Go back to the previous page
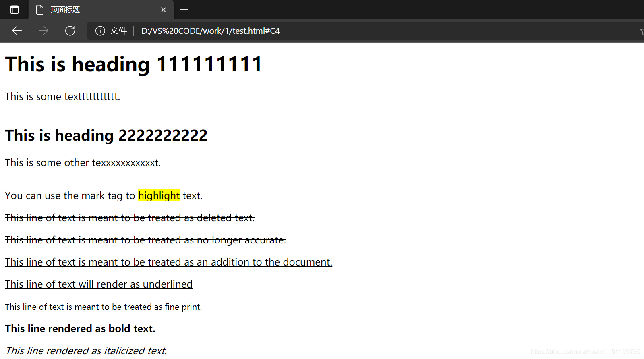 coord(17,31)
